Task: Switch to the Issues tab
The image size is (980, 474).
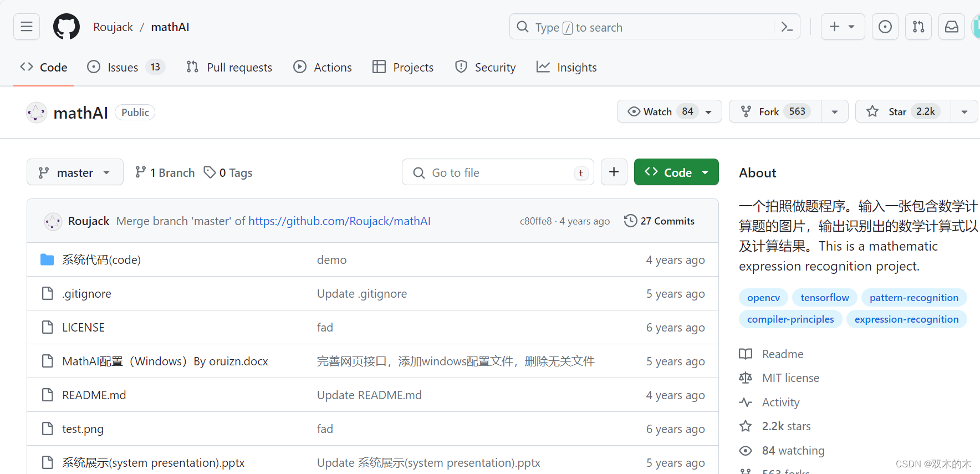Action: [x=126, y=67]
